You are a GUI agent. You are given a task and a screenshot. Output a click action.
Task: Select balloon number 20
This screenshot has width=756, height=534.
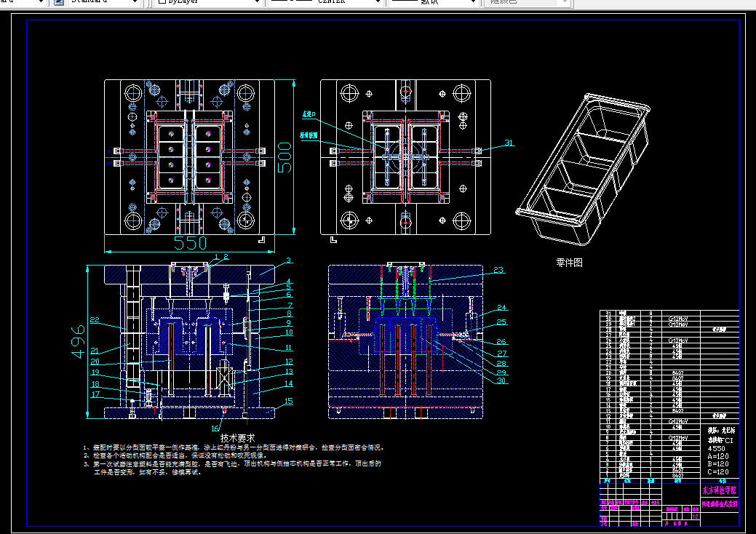point(95,362)
